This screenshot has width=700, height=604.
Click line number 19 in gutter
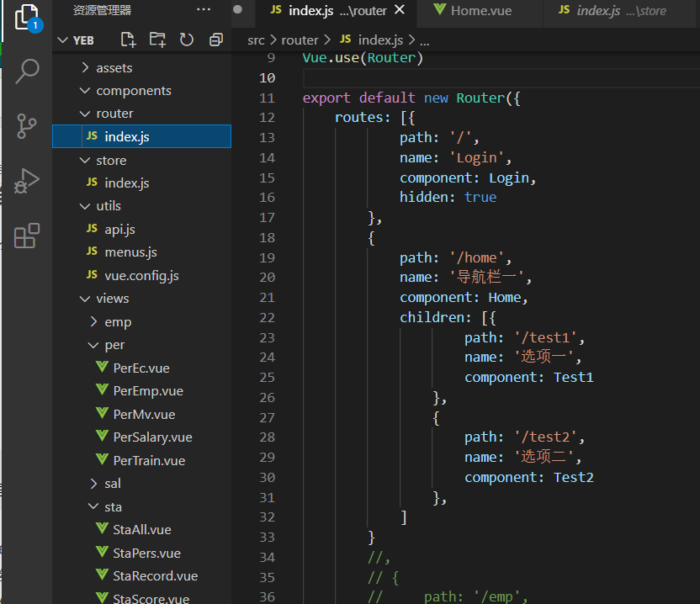pyautogui.click(x=267, y=257)
